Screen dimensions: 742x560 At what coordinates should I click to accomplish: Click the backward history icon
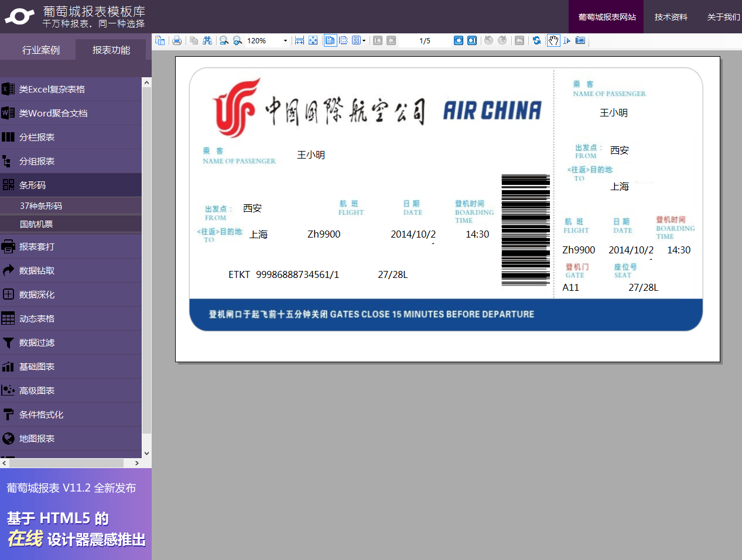488,40
